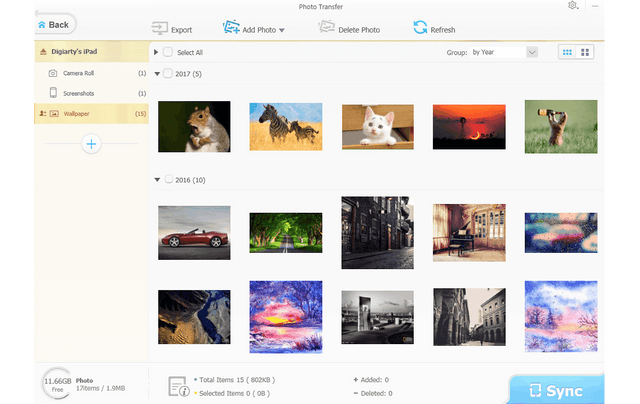The image size is (640, 404).
Task: Click the Add Photo icon
Action: click(x=232, y=29)
